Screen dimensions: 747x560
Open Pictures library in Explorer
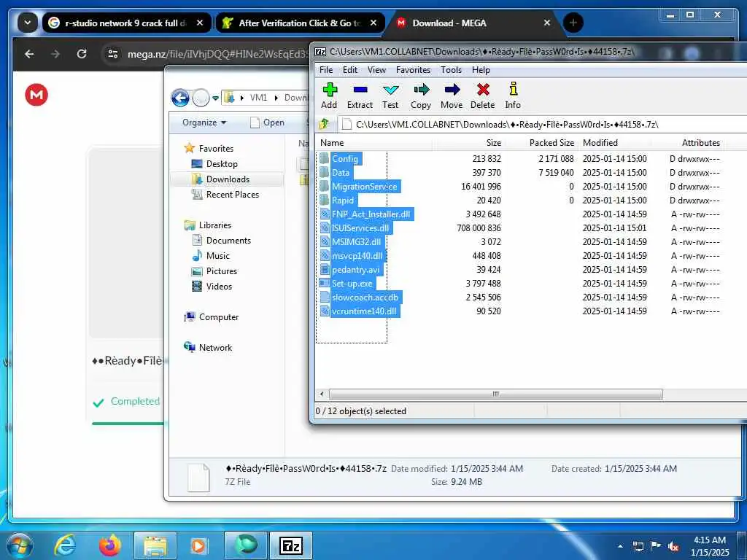tap(222, 271)
